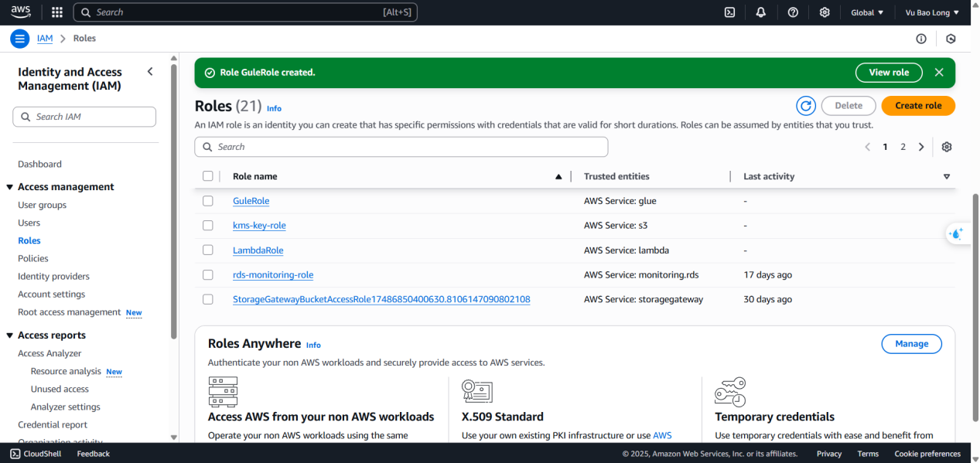
Task: Check the kms-key-role row checkbox
Action: 207,226
